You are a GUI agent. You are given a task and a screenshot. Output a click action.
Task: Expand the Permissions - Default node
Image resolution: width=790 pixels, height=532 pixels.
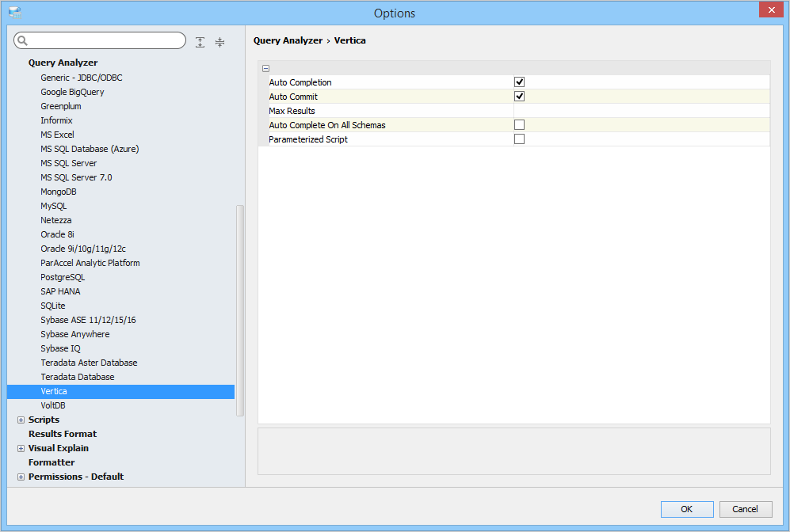pyautogui.click(x=21, y=477)
